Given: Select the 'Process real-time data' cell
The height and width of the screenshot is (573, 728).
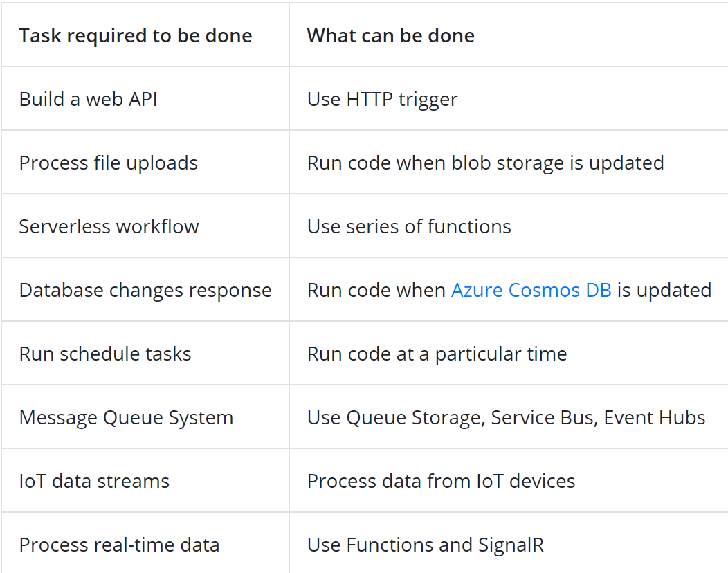Looking at the screenshot, I should point(145,543).
